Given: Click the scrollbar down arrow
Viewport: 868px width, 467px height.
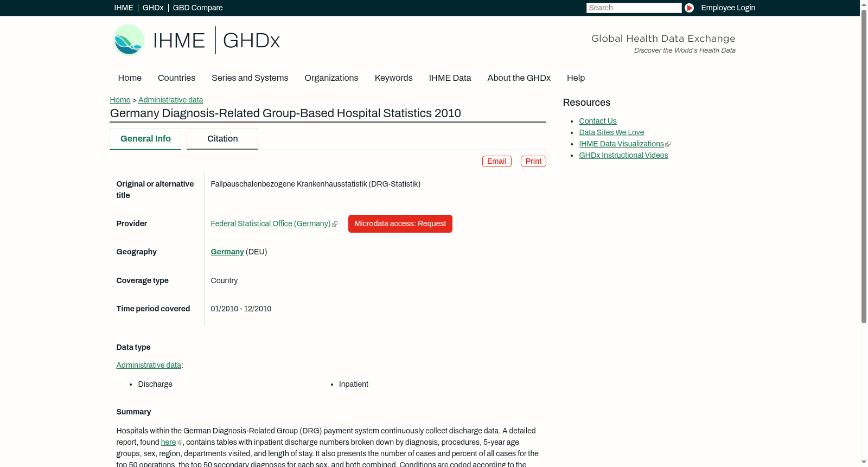Looking at the screenshot, I should (x=864, y=463).
